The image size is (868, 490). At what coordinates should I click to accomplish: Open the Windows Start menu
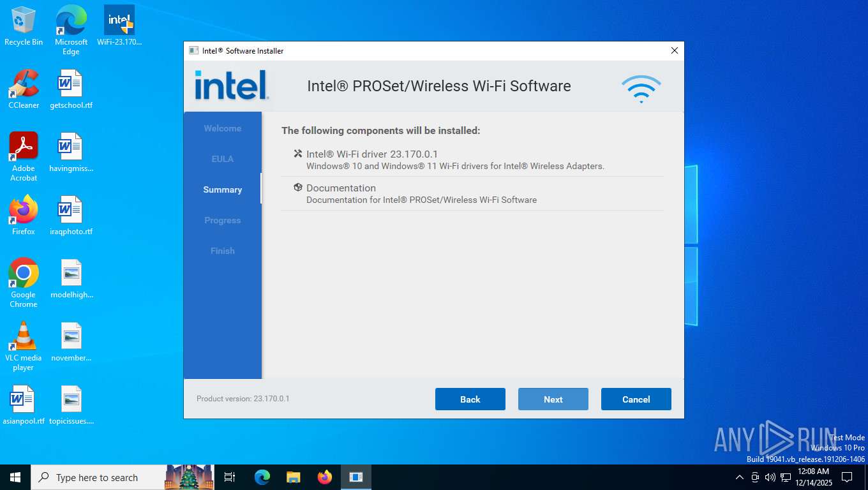tap(15, 477)
